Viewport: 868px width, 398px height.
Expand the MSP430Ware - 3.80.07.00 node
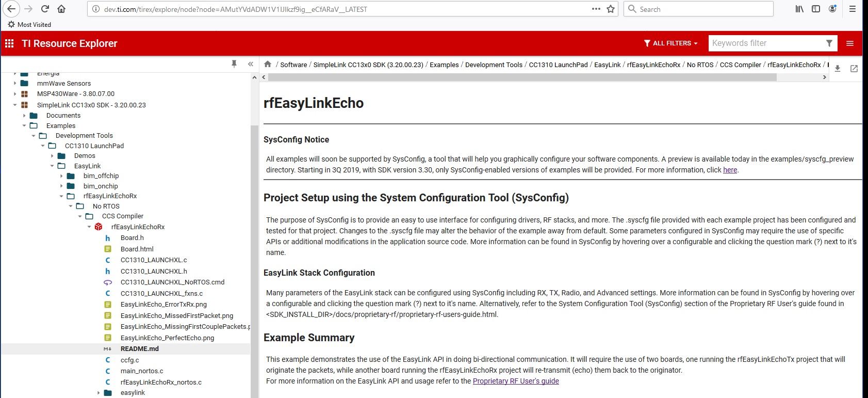click(x=15, y=94)
